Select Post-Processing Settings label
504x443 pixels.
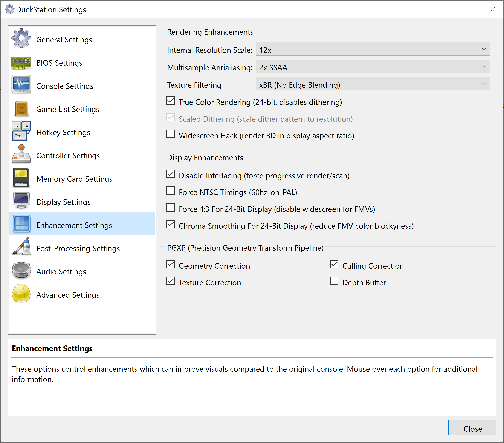pos(78,248)
